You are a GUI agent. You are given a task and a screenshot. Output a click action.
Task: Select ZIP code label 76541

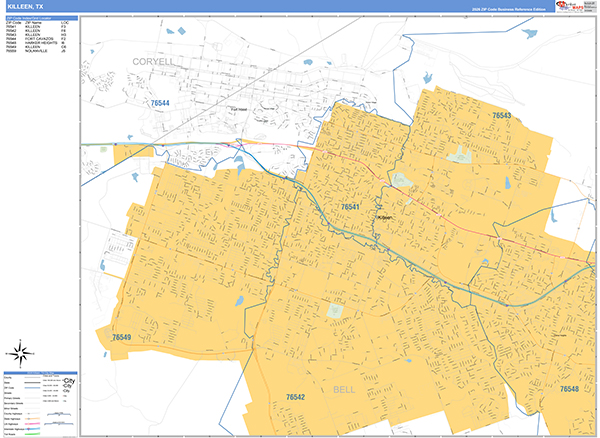[x=350, y=207]
